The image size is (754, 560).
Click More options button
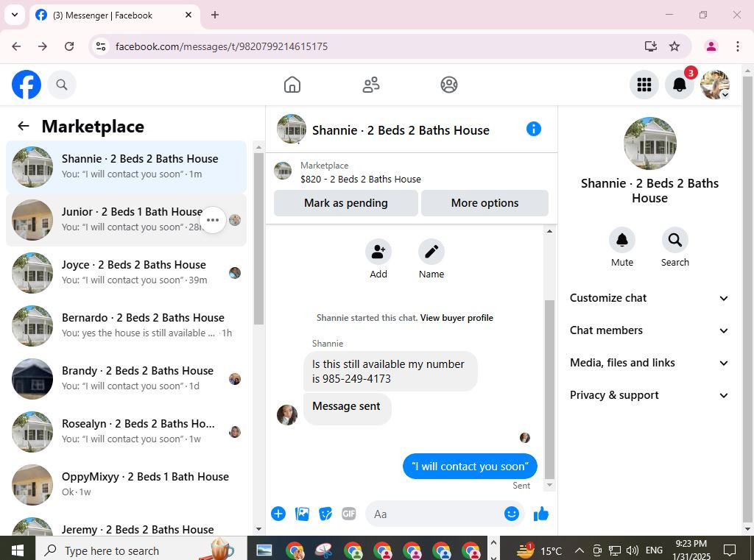click(485, 203)
